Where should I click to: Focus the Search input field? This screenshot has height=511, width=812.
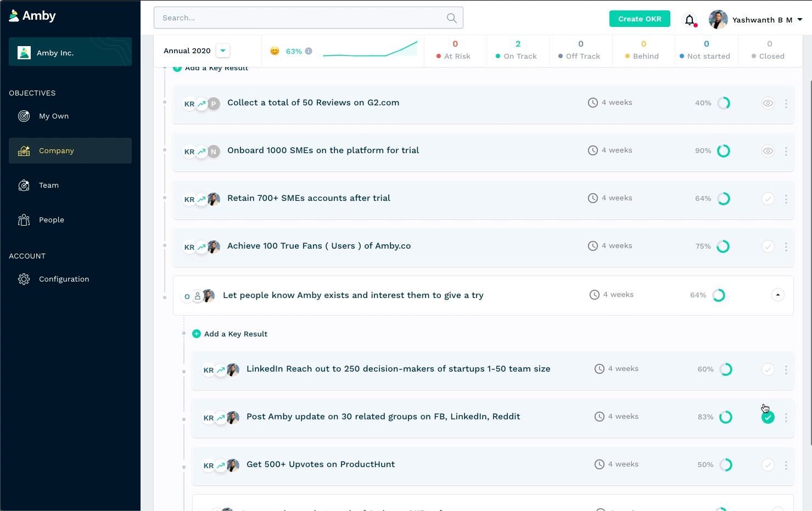[309, 18]
